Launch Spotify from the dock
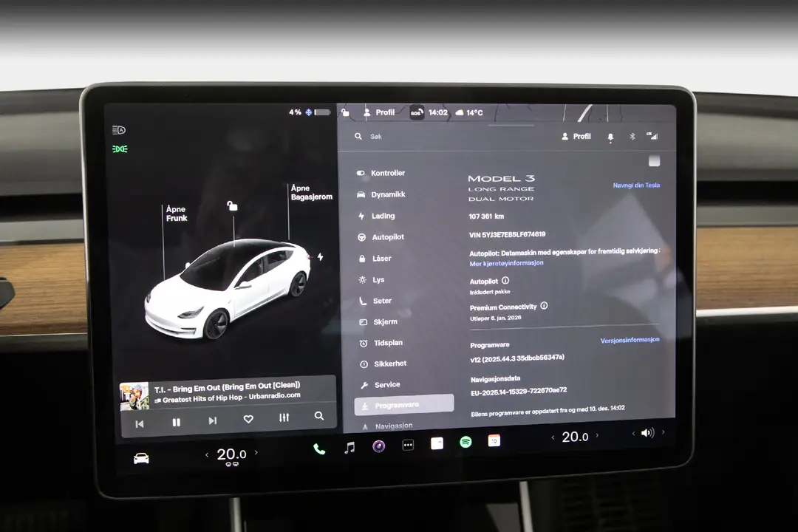798x532 pixels. click(465, 442)
